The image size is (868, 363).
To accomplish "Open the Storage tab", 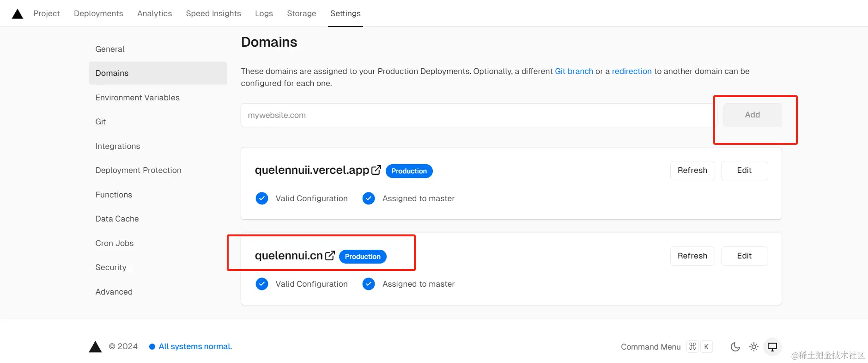I will coord(301,13).
